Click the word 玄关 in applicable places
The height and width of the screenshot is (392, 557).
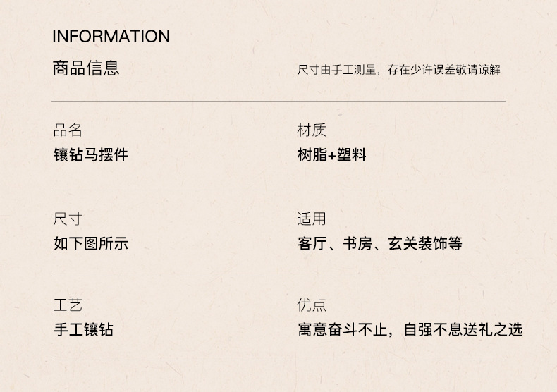click(403, 243)
